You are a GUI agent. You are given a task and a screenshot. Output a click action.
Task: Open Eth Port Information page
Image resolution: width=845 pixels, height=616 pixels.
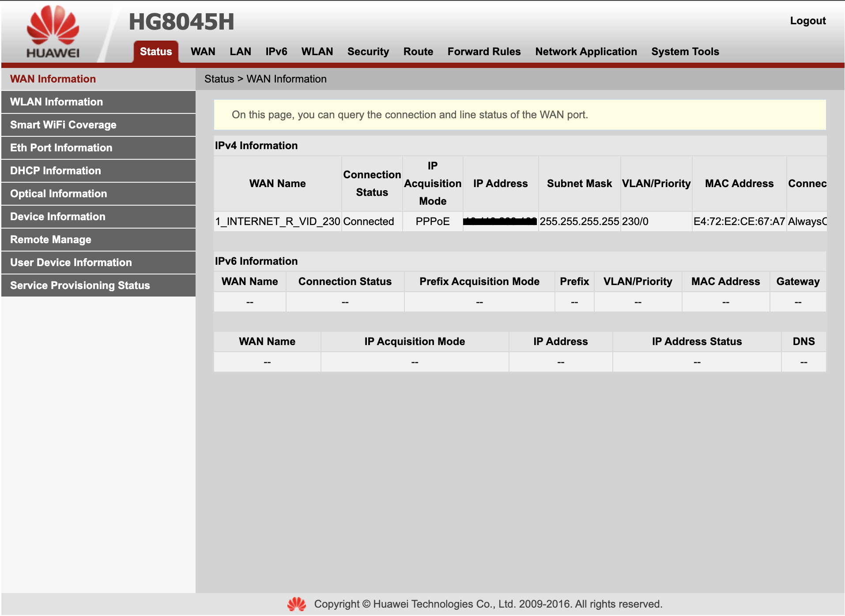[61, 148]
